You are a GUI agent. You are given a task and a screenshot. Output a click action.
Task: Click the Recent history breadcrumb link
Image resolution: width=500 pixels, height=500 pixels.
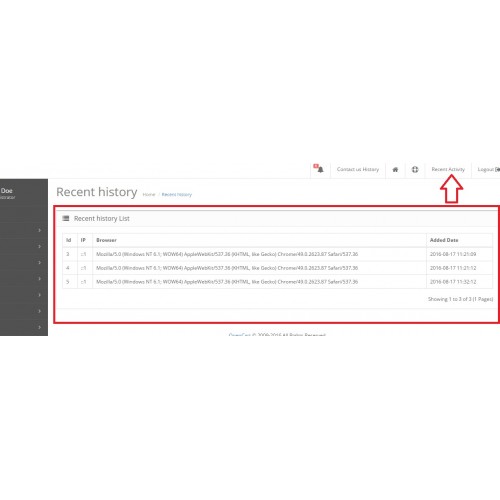pos(177,195)
